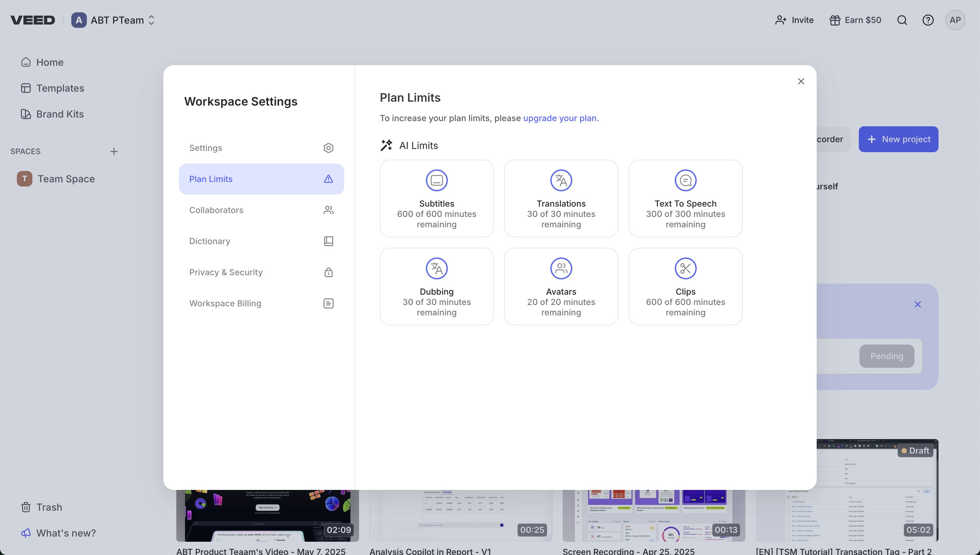Image resolution: width=980 pixels, height=555 pixels.
Task: Click the Workspace Settings title text
Action: point(241,101)
